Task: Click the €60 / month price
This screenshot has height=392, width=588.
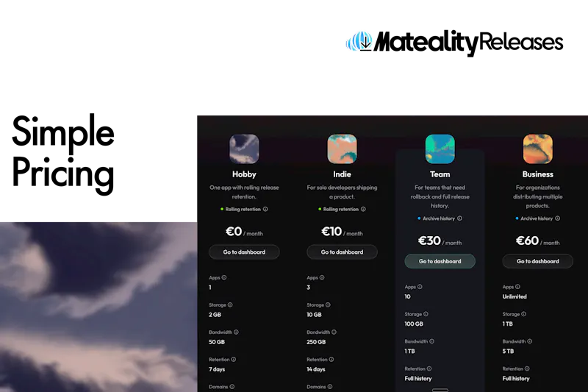Action: (x=538, y=240)
